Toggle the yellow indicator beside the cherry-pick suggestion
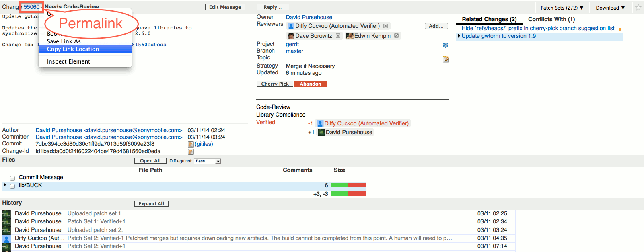The height and width of the screenshot is (252, 644). coord(619,28)
